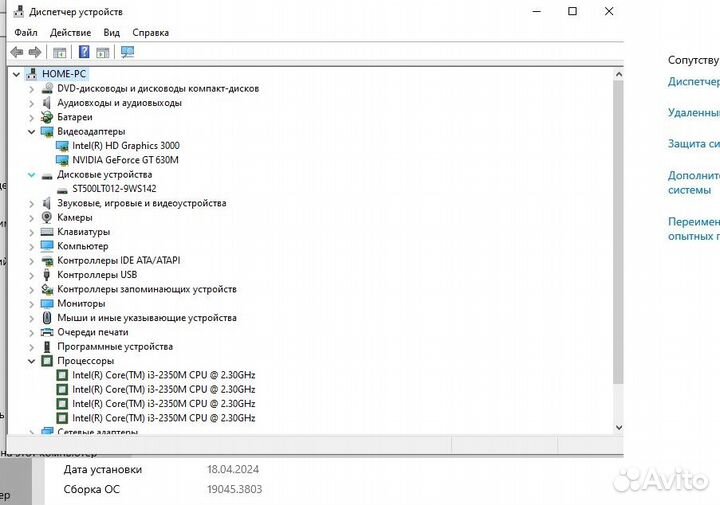Viewport: 720px width, 505px height.
Task: Click the ST500LT012-9WS142 disk icon
Action: click(x=62, y=189)
